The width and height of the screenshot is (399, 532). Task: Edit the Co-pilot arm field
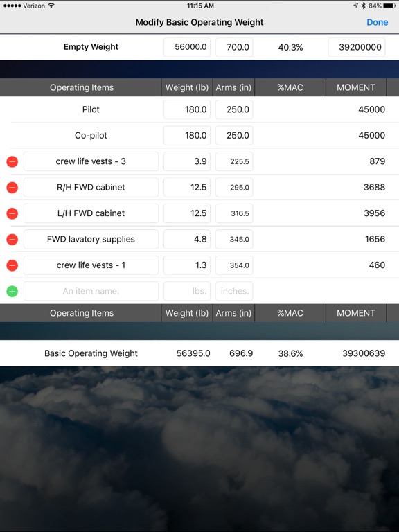tap(234, 135)
